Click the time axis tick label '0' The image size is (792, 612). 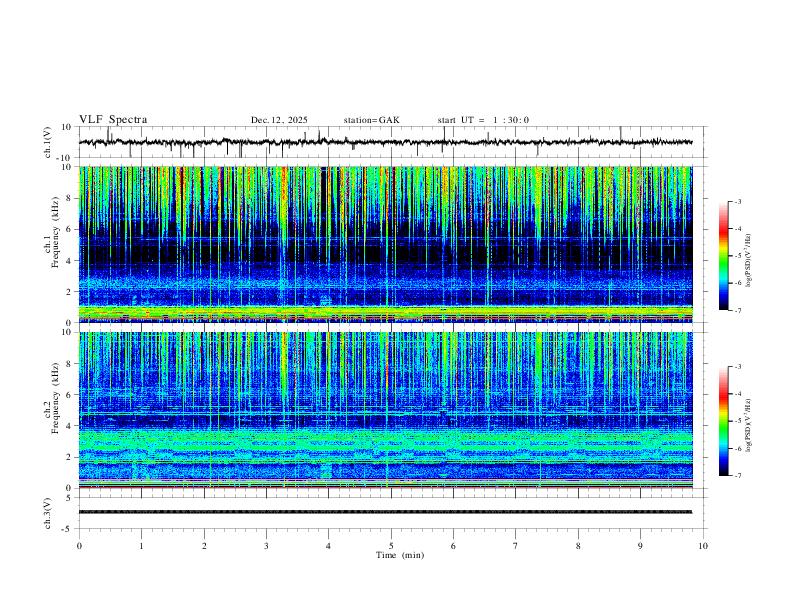[79, 546]
